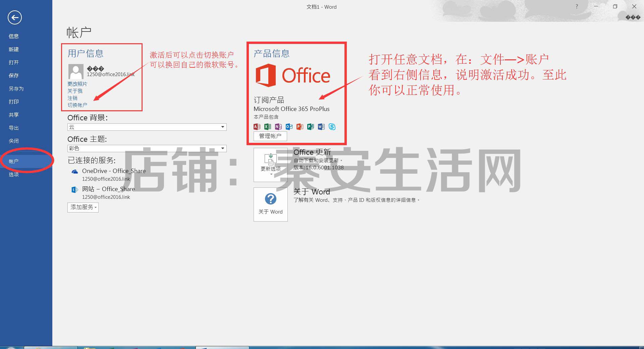Viewport: 644px width, 349px height.
Task: Click the Office logo in 产品信息
Action: coord(293,75)
